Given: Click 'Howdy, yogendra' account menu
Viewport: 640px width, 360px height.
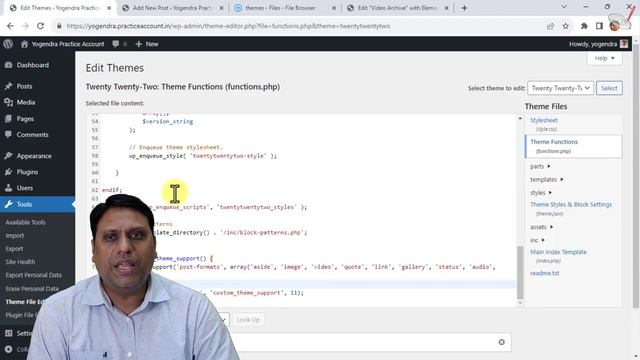Looking at the screenshot, I should tap(598, 44).
